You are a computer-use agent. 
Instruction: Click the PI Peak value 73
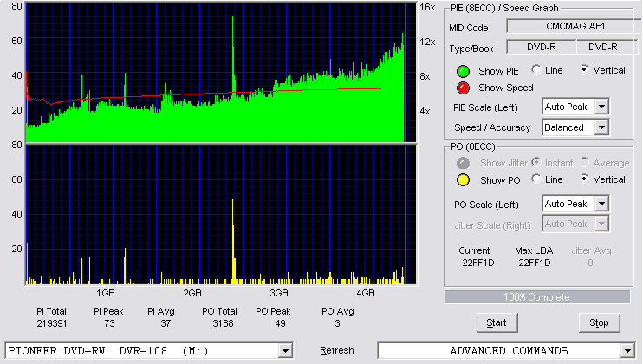[109, 324]
